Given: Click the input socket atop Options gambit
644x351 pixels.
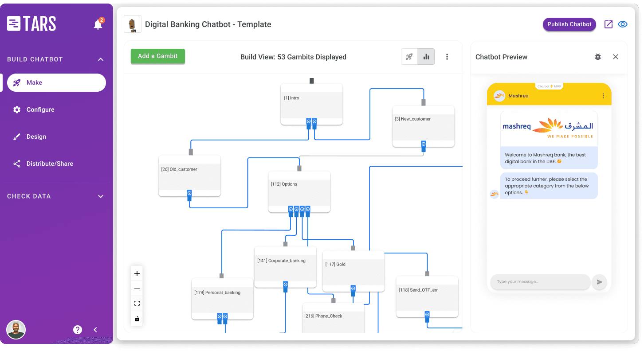Looking at the screenshot, I should tap(299, 168).
